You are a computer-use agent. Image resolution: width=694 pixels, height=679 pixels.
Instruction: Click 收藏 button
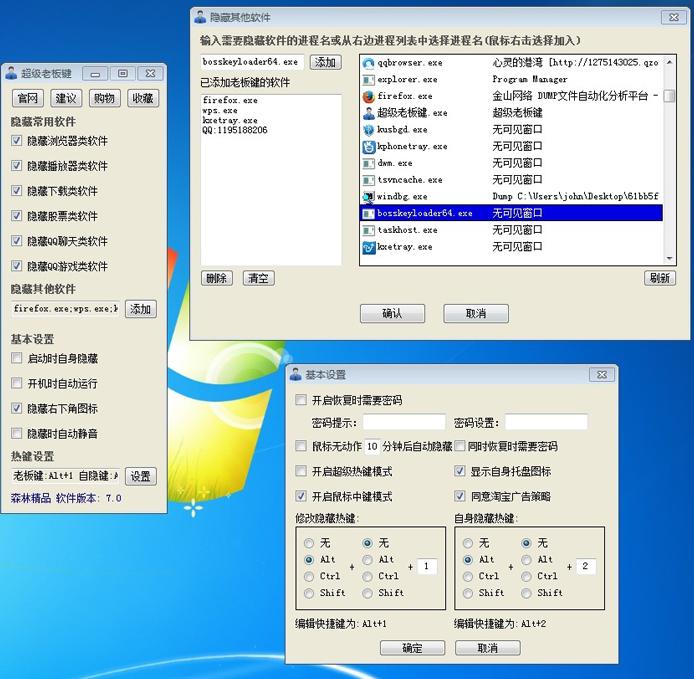(143, 98)
